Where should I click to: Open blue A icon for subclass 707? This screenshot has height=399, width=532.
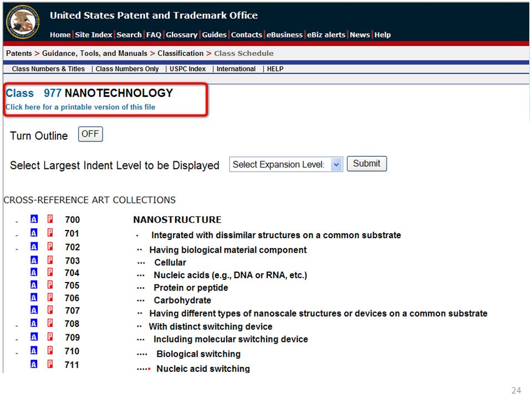point(34,310)
